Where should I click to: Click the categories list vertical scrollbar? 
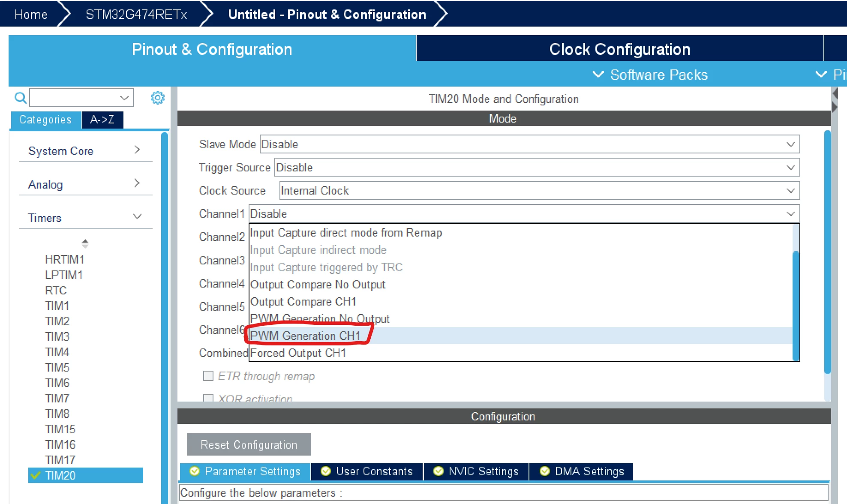click(165, 317)
